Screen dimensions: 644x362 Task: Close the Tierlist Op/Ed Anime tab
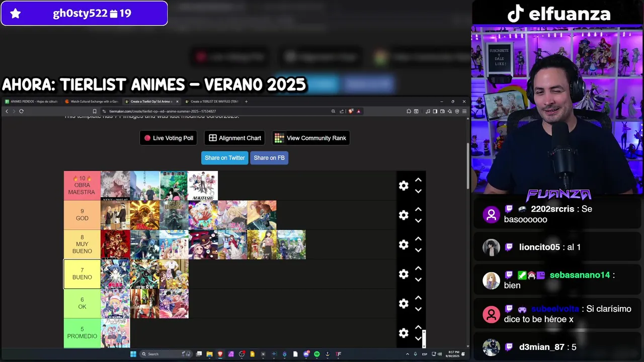coord(177,102)
